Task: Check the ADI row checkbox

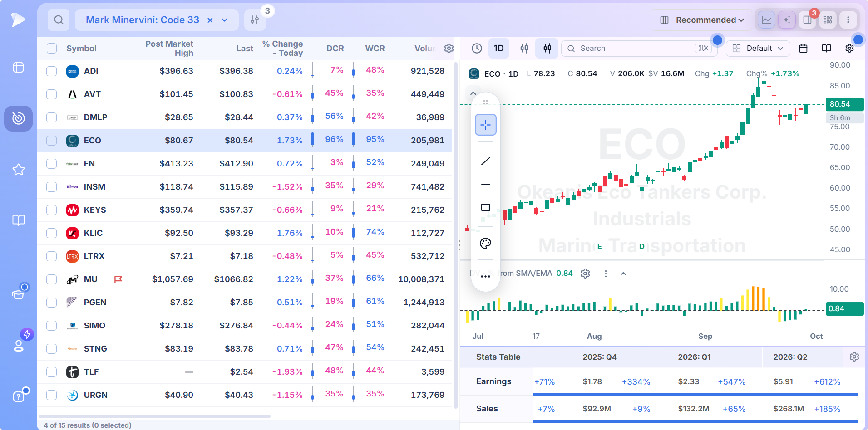Action: coord(52,71)
